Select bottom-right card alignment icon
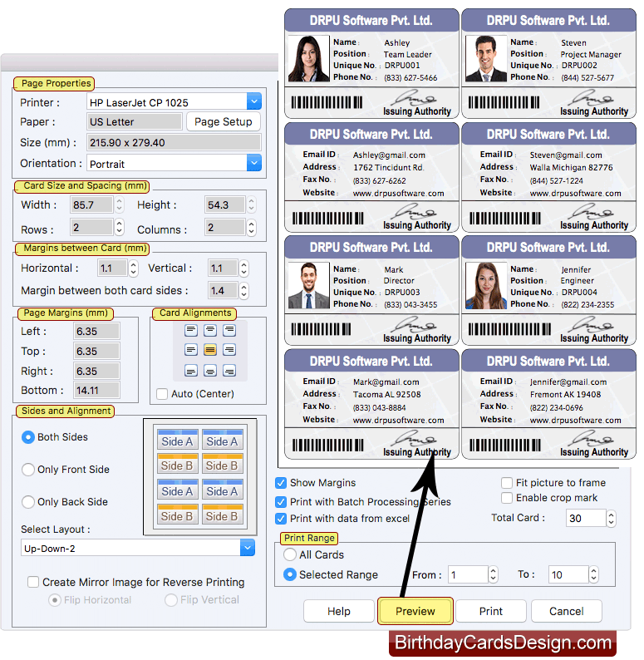Screen dimensions: 644x660 pyautogui.click(x=229, y=371)
